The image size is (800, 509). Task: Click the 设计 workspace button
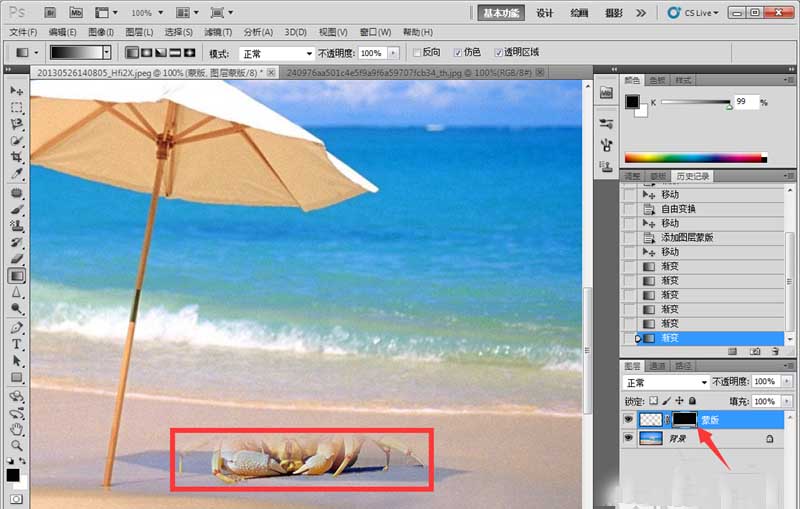coord(545,13)
